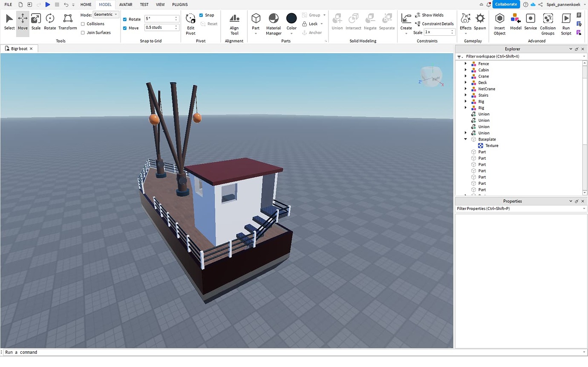
Task: Select the Scale tool
Action: click(36, 21)
